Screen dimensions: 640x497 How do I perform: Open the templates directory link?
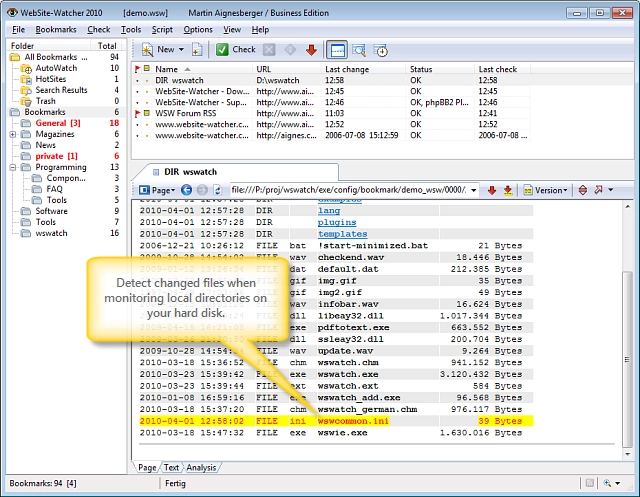point(342,234)
